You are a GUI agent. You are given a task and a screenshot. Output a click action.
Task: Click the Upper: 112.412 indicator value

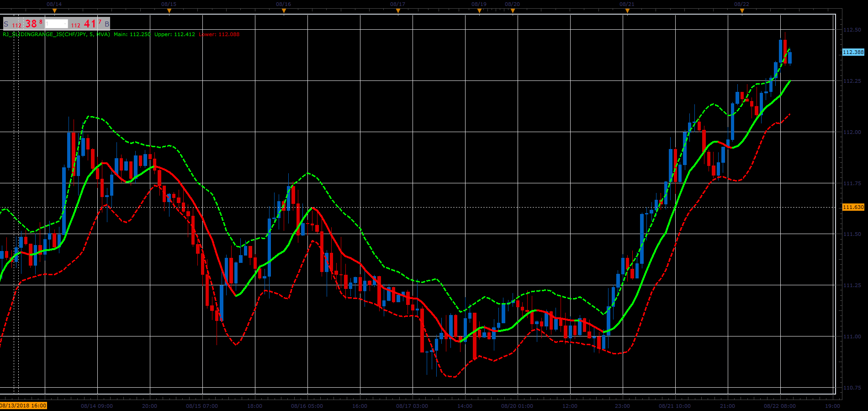coord(175,34)
